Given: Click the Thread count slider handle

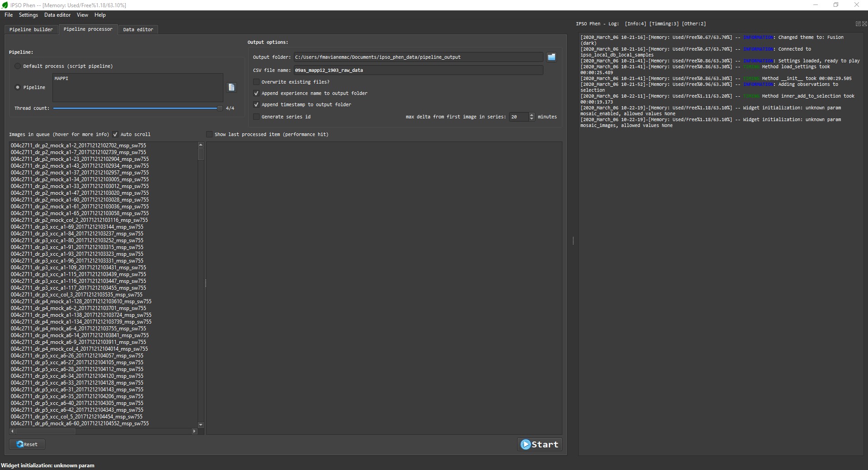Looking at the screenshot, I should pyautogui.click(x=220, y=108).
